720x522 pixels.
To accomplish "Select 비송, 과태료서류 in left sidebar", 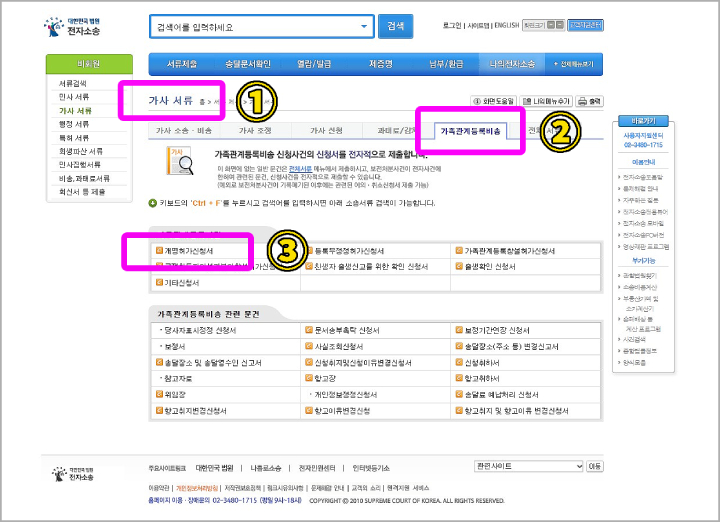I will (84, 178).
